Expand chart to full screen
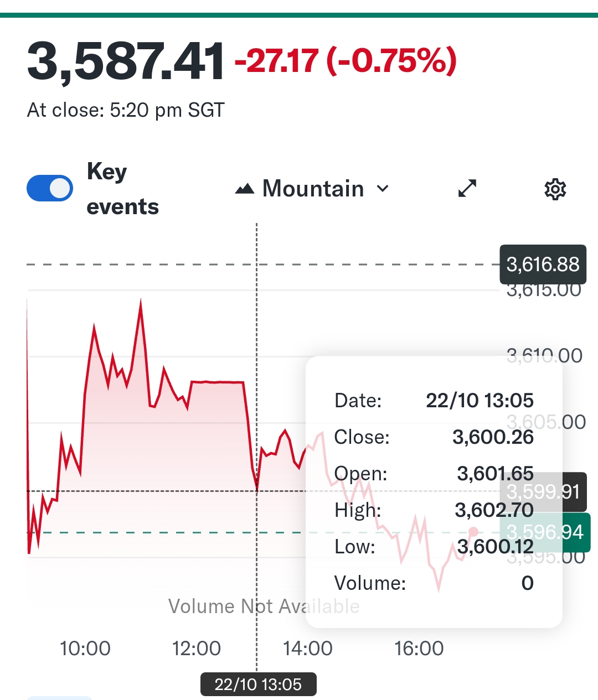This screenshot has width=598, height=700. click(467, 189)
